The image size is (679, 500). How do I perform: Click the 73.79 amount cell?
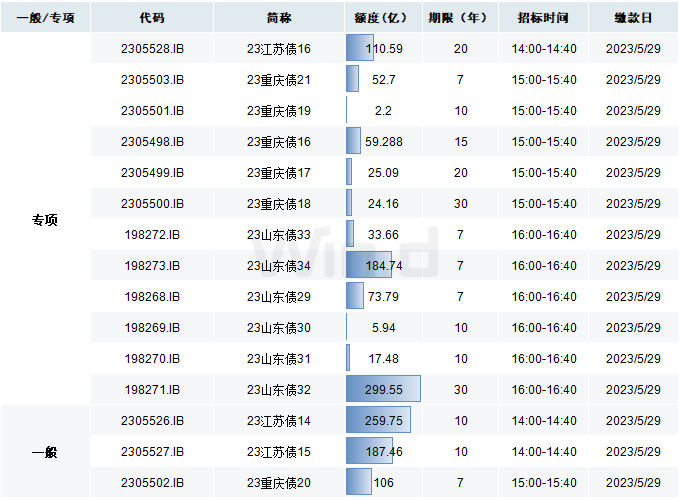coord(383,297)
